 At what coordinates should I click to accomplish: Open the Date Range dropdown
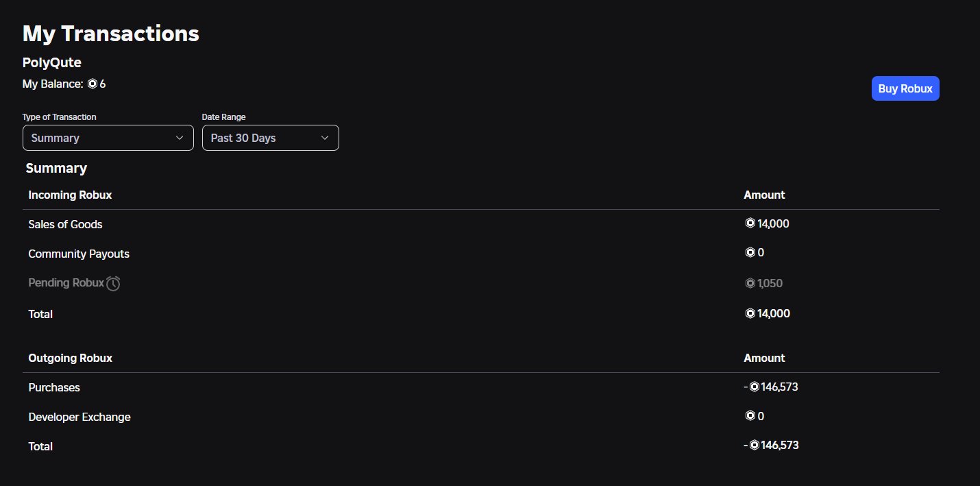click(270, 138)
